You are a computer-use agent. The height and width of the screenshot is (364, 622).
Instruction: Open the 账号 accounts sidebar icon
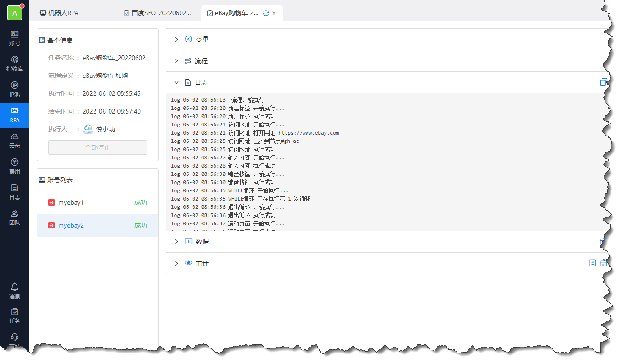point(15,38)
